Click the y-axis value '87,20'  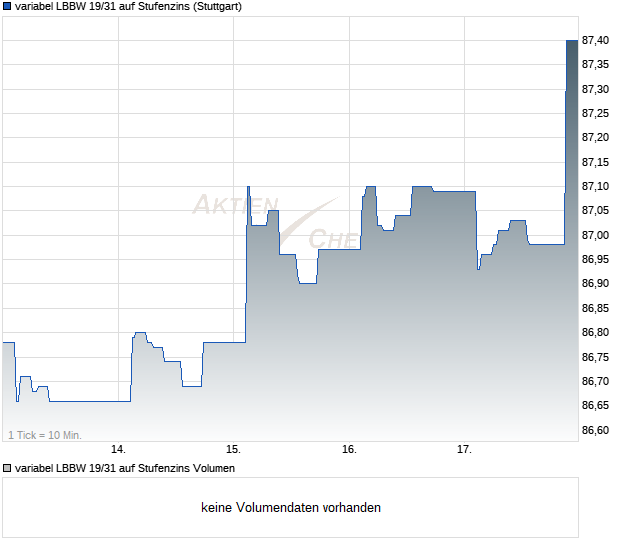(595, 138)
